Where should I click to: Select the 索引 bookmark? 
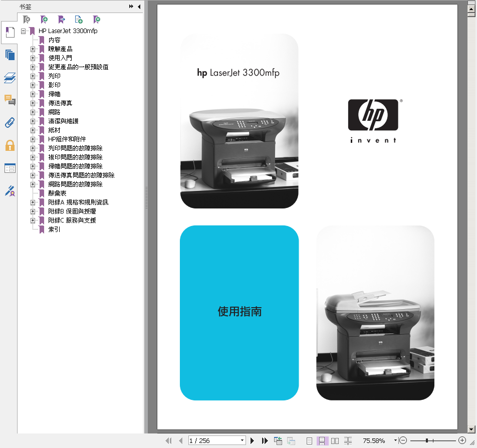click(x=54, y=230)
